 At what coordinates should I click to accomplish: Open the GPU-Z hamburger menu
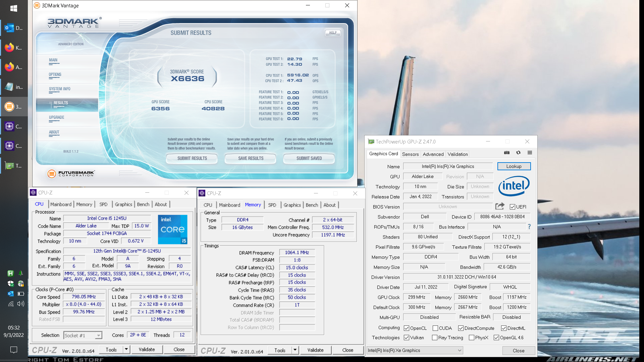coord(530,153)
